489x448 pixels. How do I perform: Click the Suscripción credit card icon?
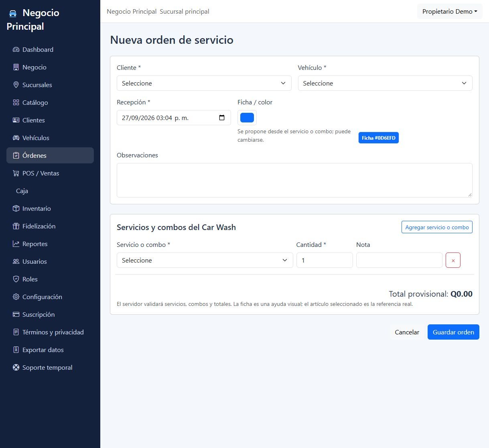pyautogui.click(x=16, y=315)
